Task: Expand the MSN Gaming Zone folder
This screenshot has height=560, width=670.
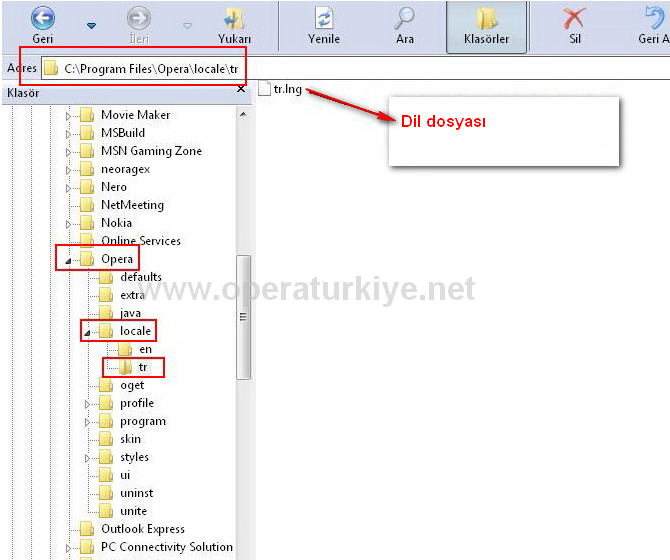Action: click(x=68, y=152)
